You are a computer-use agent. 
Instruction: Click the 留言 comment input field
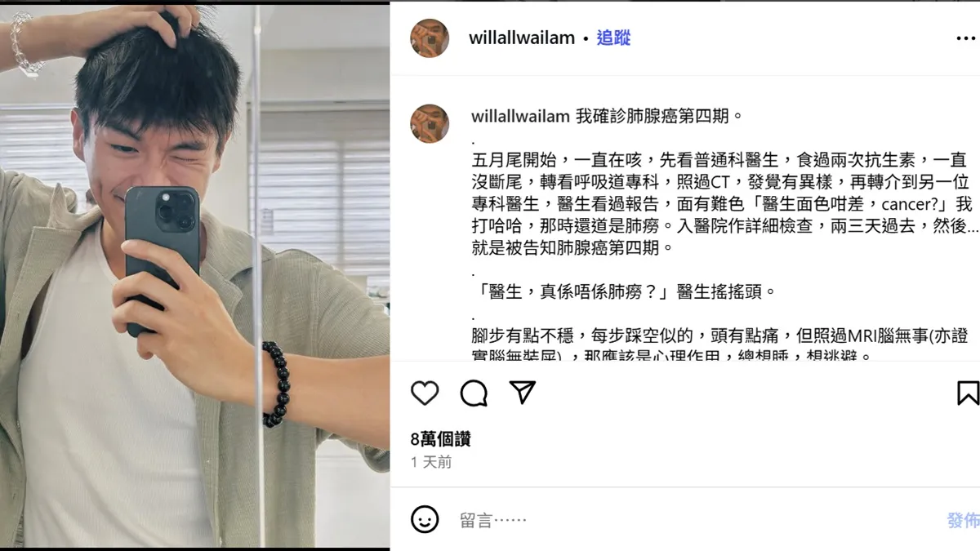(694, 520)
